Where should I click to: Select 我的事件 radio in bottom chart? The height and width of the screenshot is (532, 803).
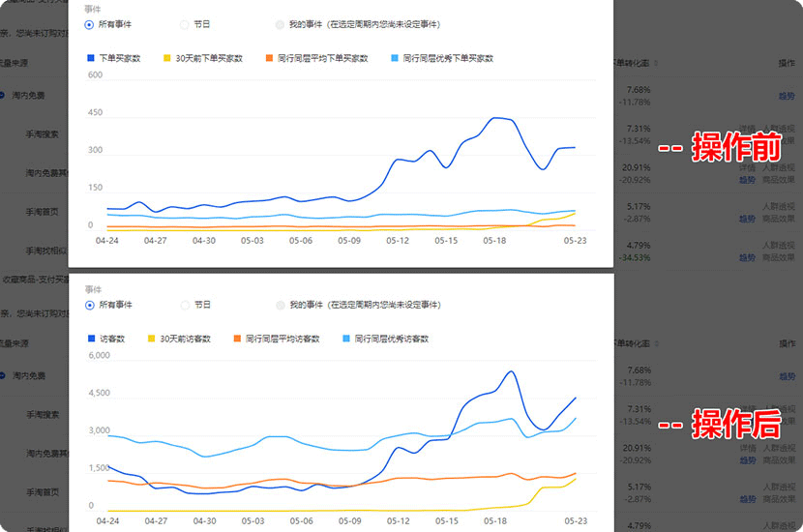coord(281,305)
